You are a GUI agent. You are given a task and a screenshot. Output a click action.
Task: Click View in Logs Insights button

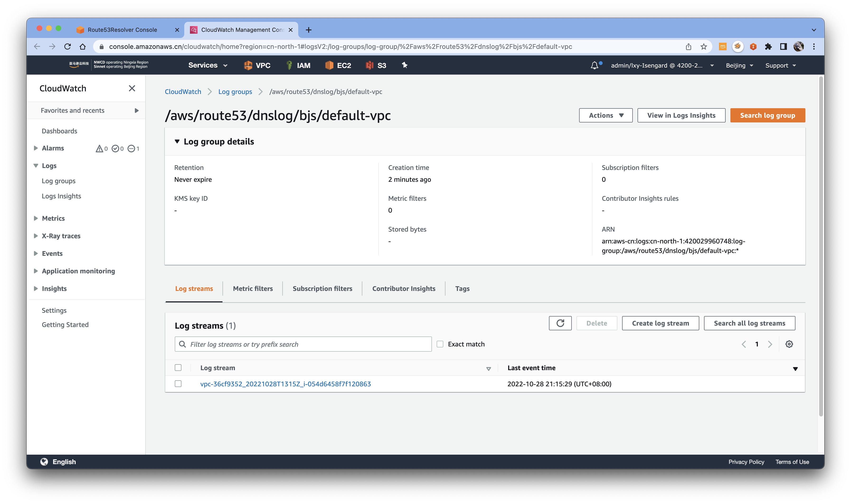pos(681,116)
